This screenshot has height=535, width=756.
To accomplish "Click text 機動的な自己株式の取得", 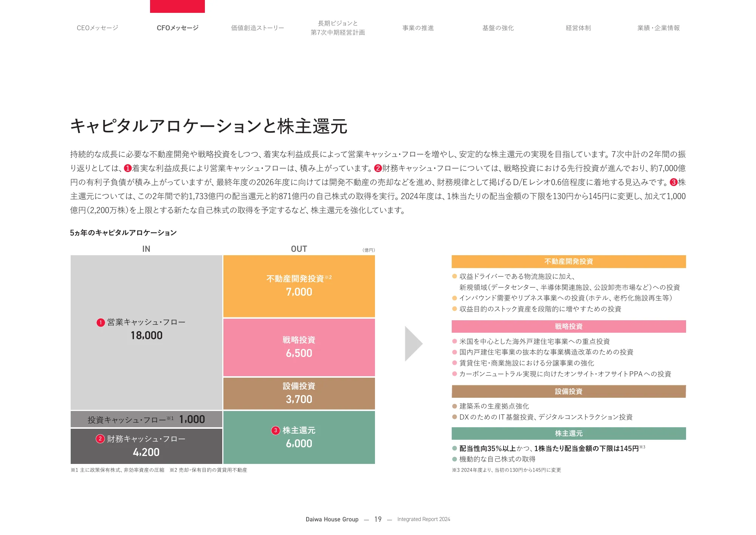I will (x=497, y=459).
